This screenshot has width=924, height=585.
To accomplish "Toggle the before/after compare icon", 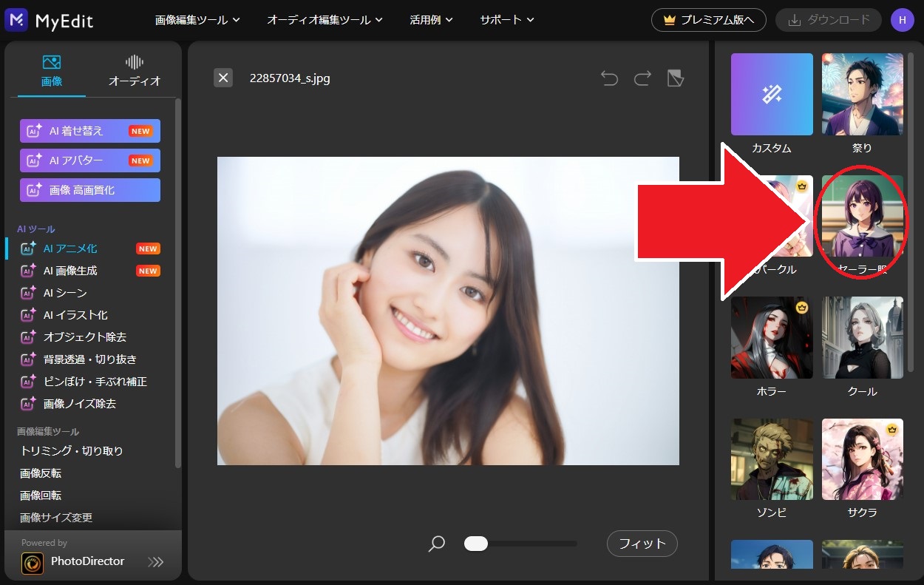I will click(675, 78).
